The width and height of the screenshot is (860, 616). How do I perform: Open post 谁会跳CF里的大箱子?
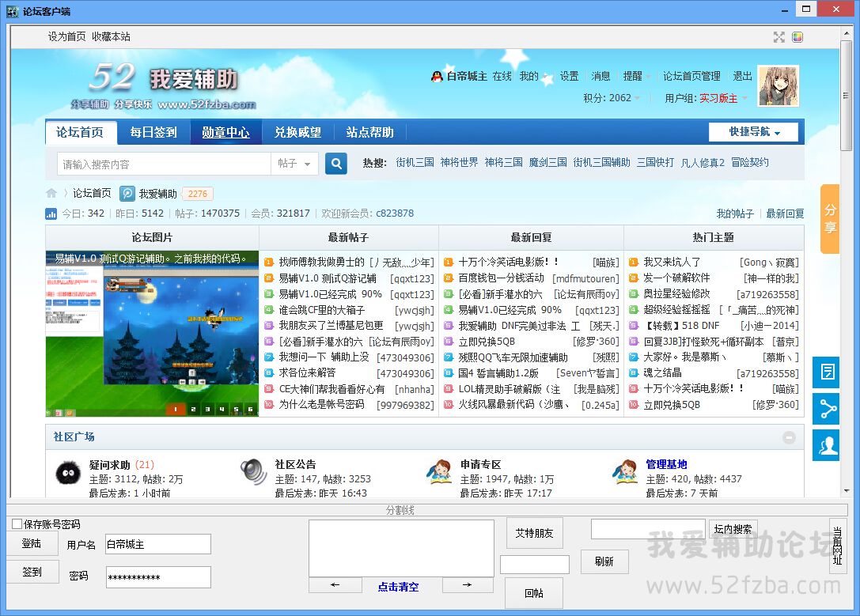[322, 310]
